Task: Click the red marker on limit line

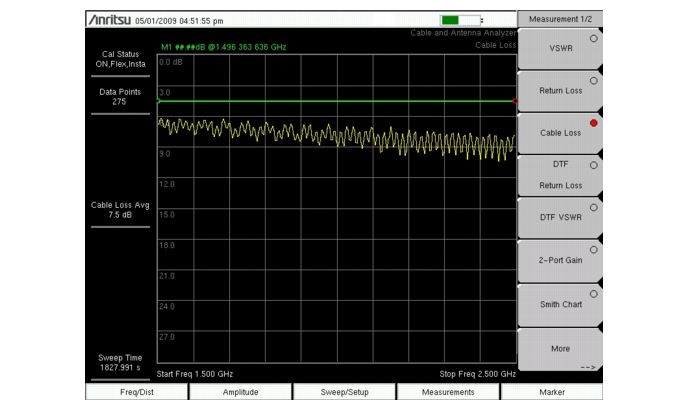Action: click(515, 101)
